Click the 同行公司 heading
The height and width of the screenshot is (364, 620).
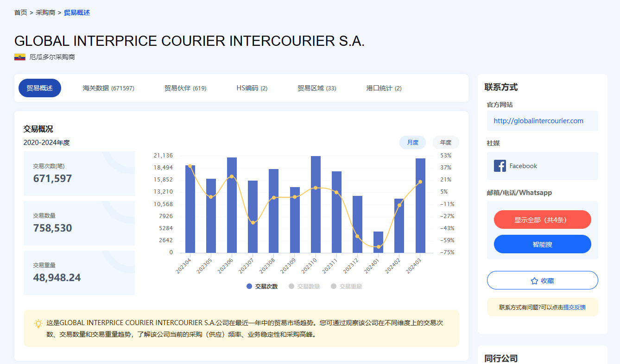(501, 358)
